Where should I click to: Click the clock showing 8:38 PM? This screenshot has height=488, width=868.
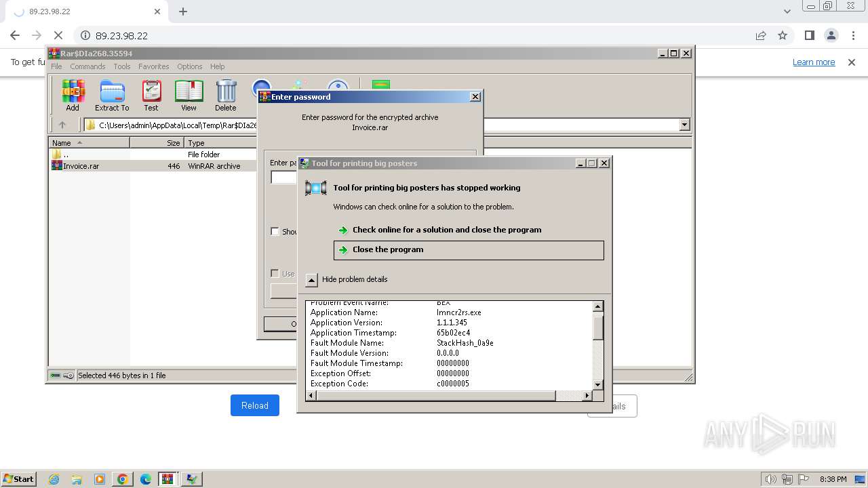coord(833,479)
